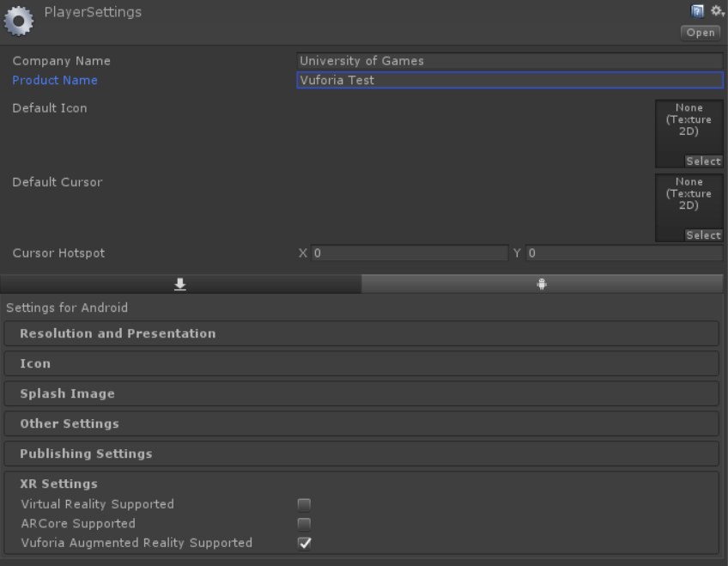Click the Open button
The image size is (728, 566).
click(x=701, y=33)
